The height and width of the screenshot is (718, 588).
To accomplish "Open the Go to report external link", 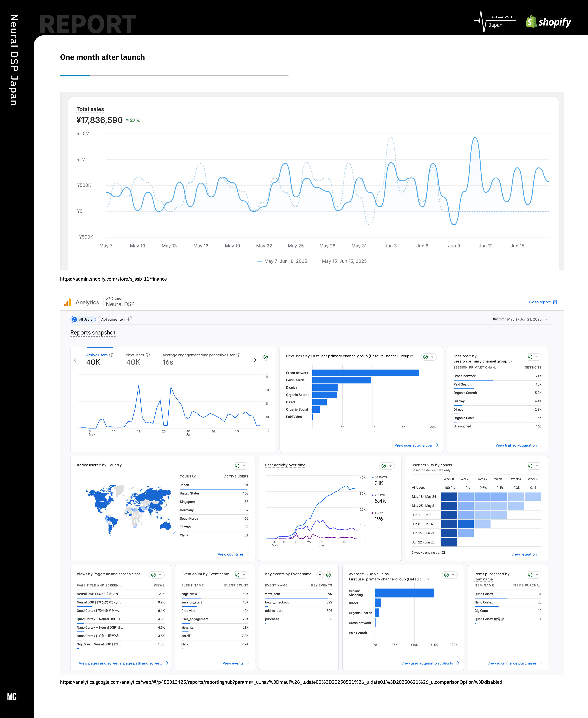I will (543, 302).
